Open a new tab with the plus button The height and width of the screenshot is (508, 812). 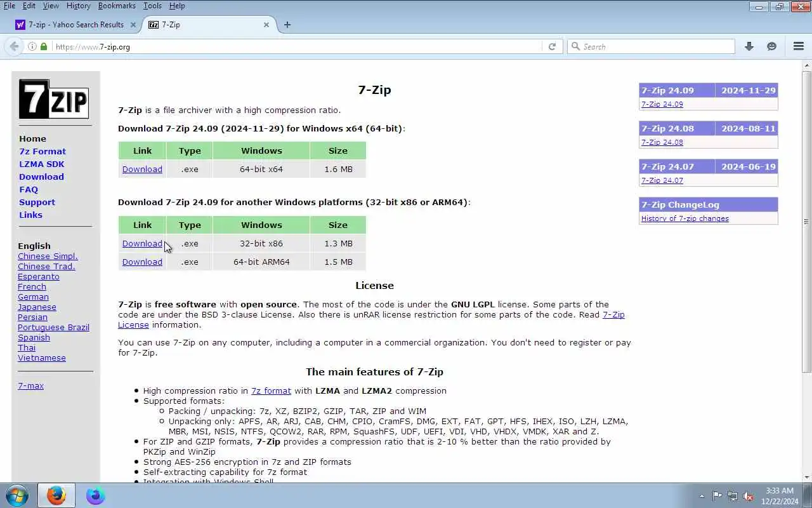(x=287, y=25)
